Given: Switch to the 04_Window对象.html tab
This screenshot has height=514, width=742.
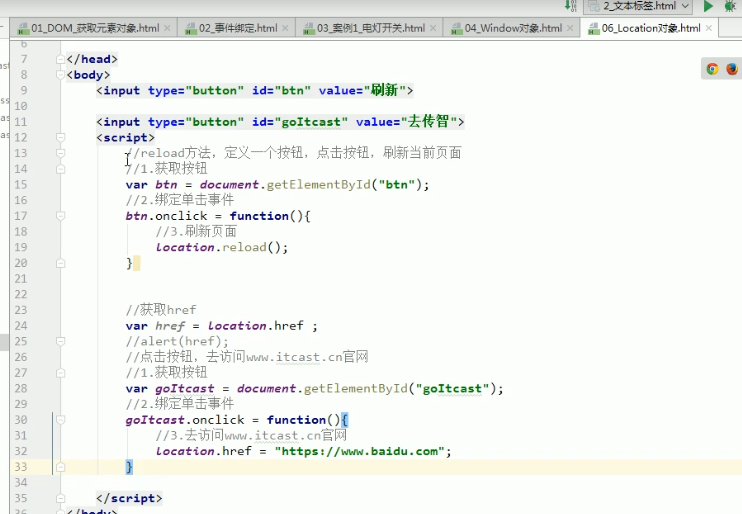Looking at the screenshot, I should (513, 28).
